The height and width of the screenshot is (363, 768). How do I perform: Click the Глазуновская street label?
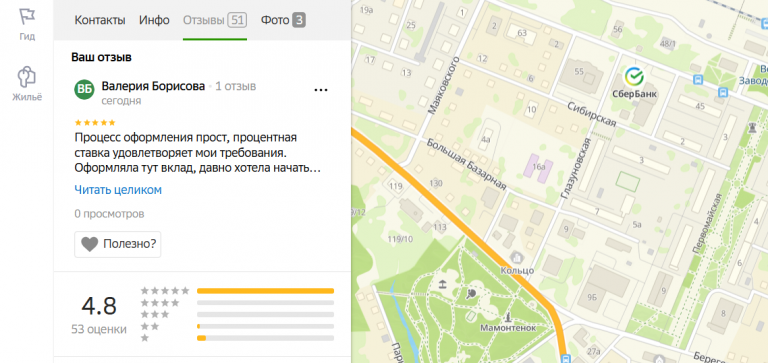tap(575, 169)
